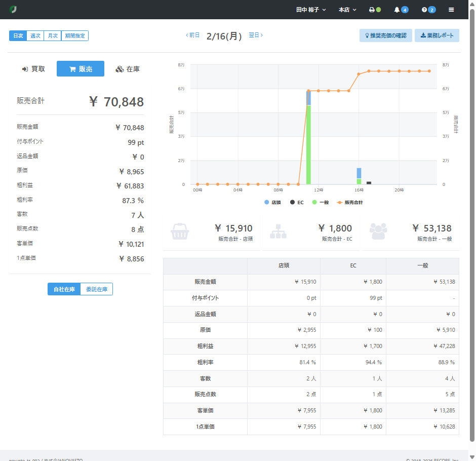The width and height of the screenshot is (476, 461).
Task: Click the 一般 customers group icon
Action: (x=378, y=232)
